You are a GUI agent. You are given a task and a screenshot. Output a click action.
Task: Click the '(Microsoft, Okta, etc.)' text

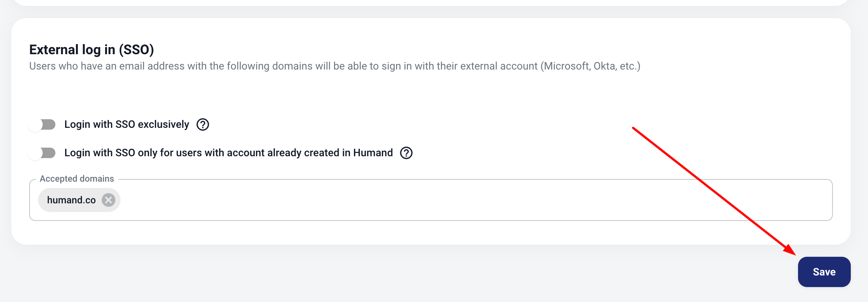coord(590,66)
